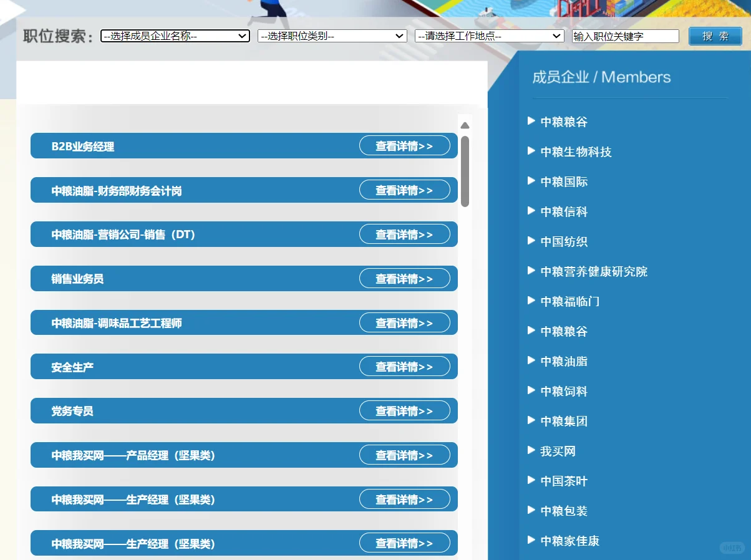Open the 选择职位类别 dropdown
Viewport: 751px width, 560px height.
(332, 36)
